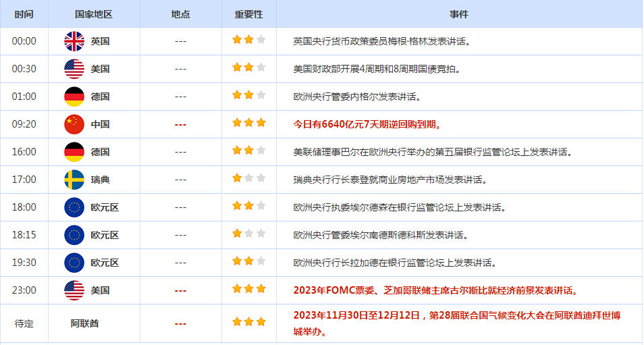Click the one-star rating in the 17:00 row
This screenshot has height=345, width=644.
pos(249,178)
